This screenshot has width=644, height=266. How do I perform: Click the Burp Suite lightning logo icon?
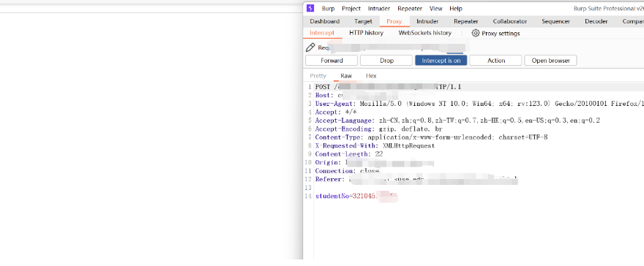click(310, 8)
